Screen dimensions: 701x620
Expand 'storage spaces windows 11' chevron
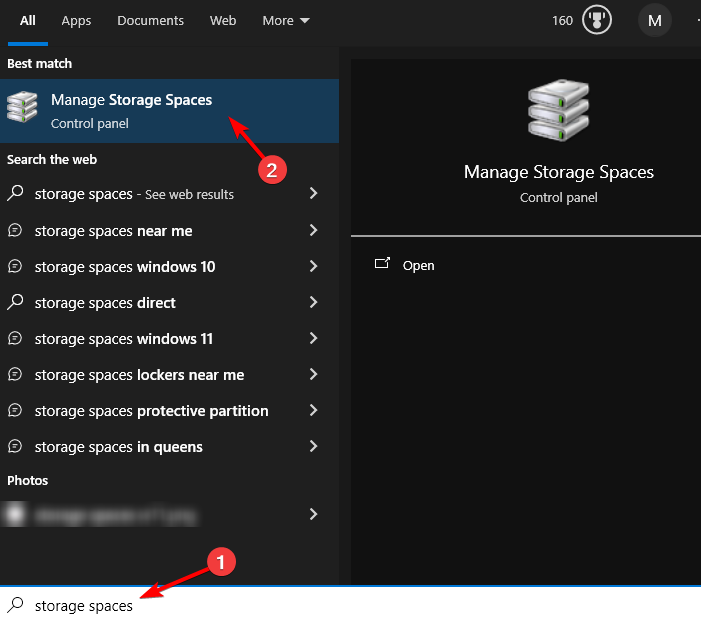pos(313,338)
